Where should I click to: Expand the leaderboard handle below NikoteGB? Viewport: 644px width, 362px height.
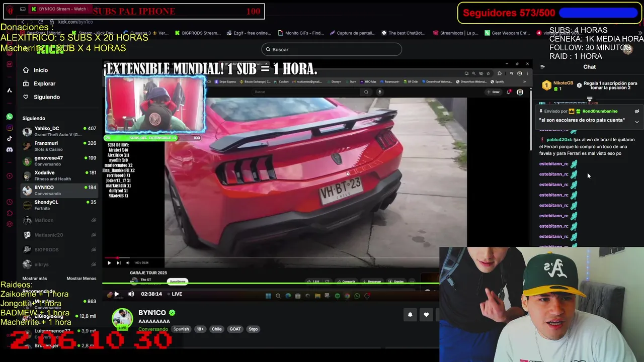(590, 99)
